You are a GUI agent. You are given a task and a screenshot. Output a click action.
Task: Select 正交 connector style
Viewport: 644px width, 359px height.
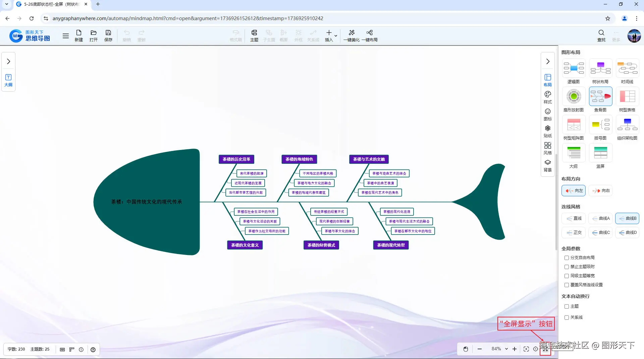574,233
